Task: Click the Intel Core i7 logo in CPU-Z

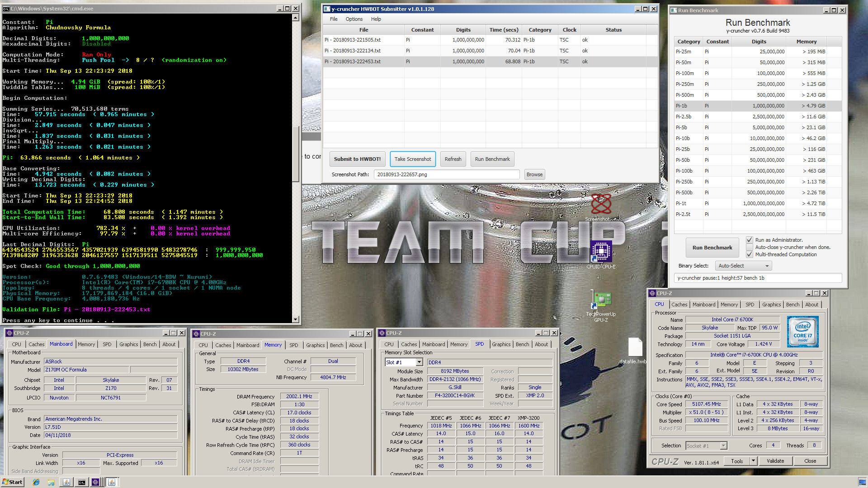Action: coord(802,332)
